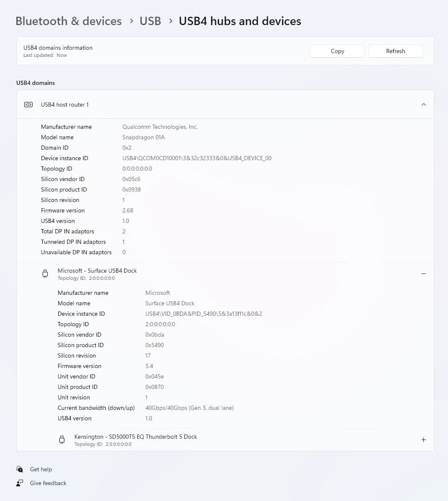The width and height of the screenshot is (448, 501).
Task: Click the Give feedback icon
Action: click(19, 483)
